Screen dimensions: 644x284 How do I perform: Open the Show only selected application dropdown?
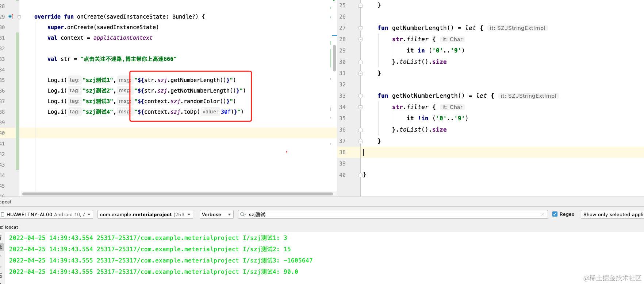click(x=612, y=214)
